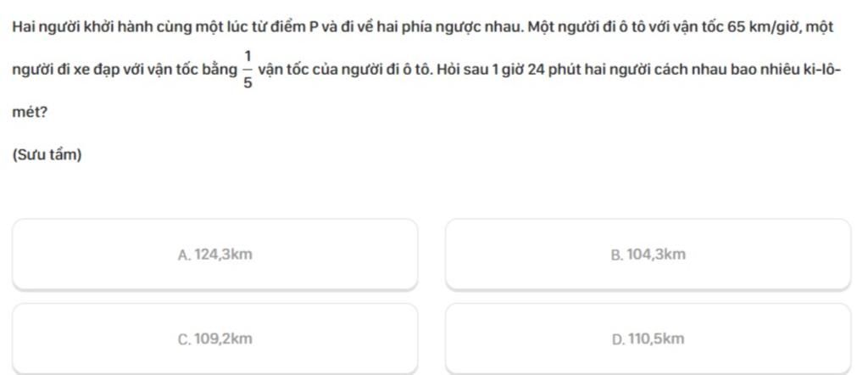Click the fraction 1/5 in the question
Image resolution: width=868 pixels, height=375 pixels.
[x=248, y=70]
